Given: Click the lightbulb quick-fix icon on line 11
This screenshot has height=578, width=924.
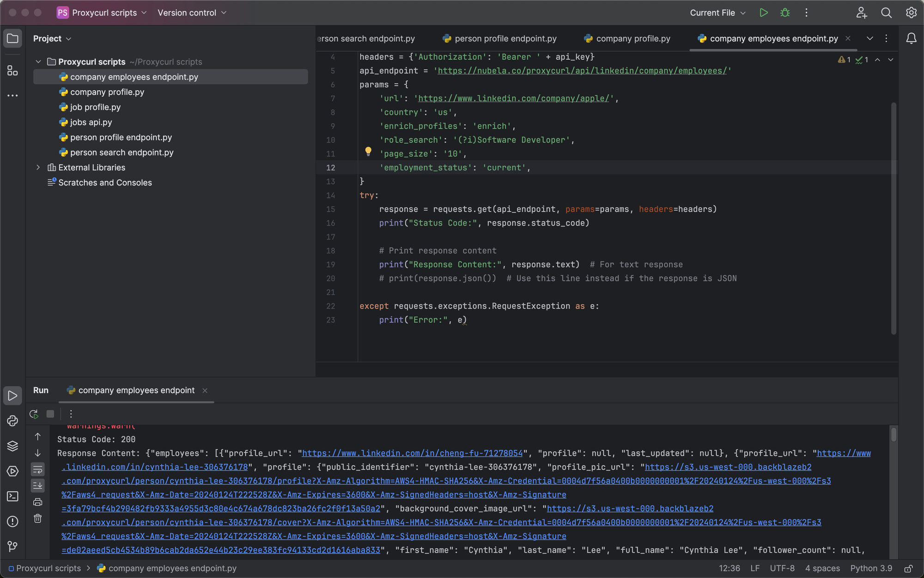Looking at the screenshot, I should tap(368, 151).
